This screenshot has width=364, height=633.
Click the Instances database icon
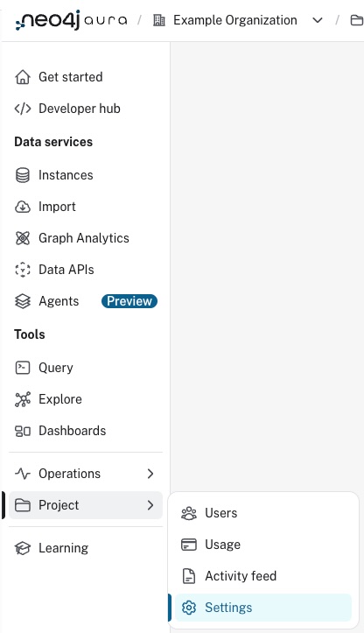tap(23, 175)
